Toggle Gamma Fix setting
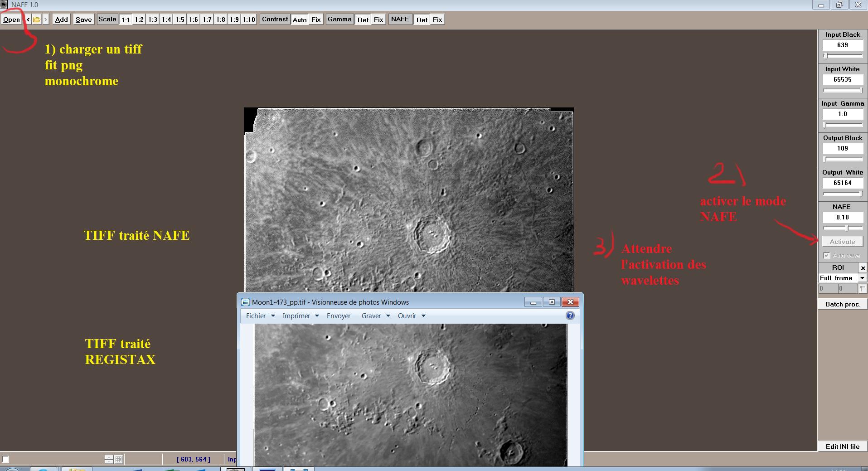 (x=378, y=19)
